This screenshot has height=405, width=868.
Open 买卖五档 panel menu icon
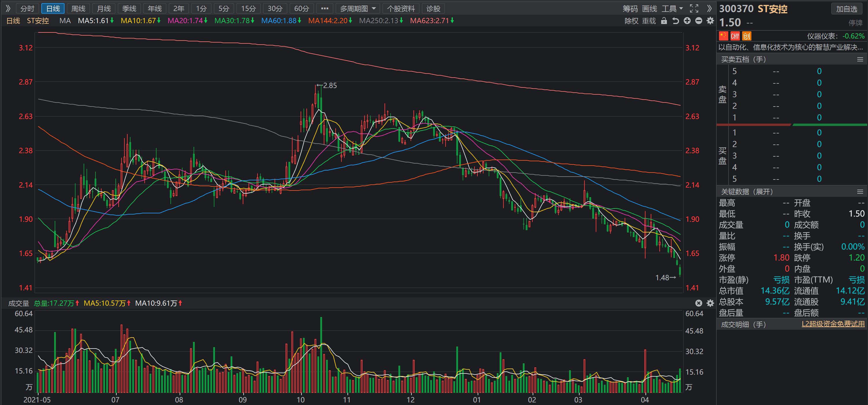point(860,59)
